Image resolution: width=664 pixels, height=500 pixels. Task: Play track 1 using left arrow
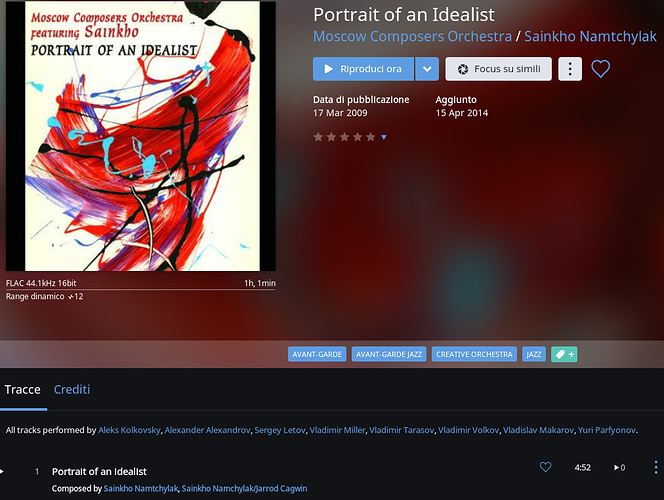coord(2,471)
